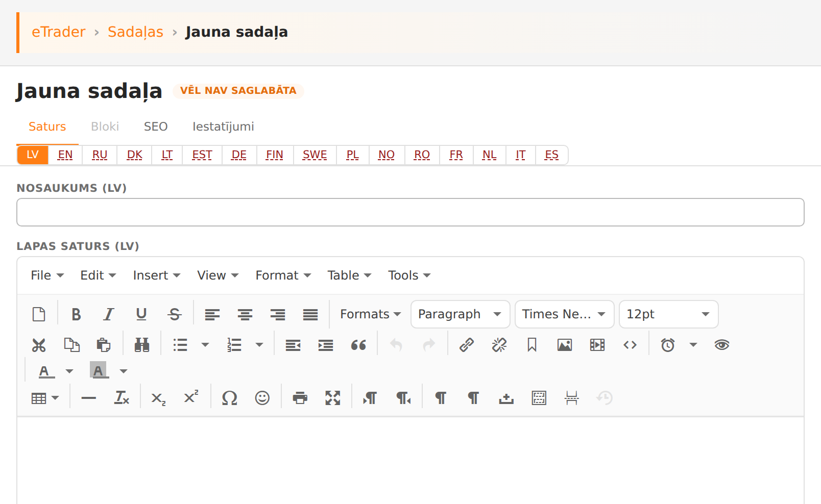Insert an anchor bookmark icon
Screen dimensions: 821x504
coord(532,345)
